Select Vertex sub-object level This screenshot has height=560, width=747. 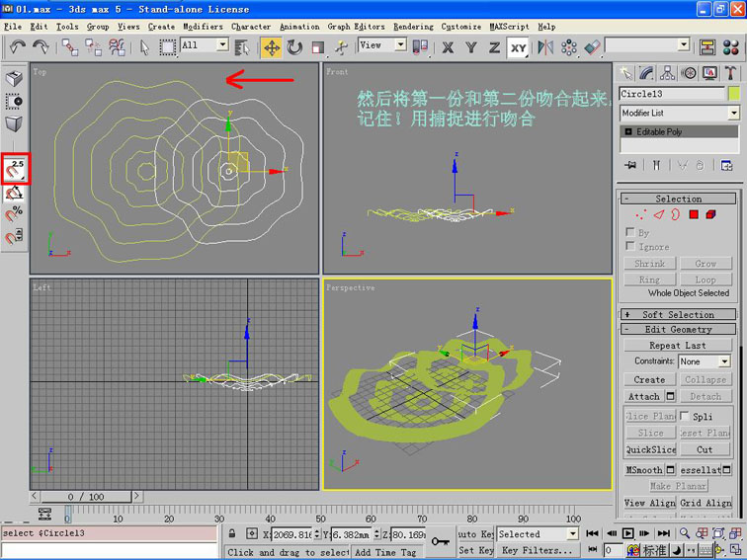click(x=640, y=214)
